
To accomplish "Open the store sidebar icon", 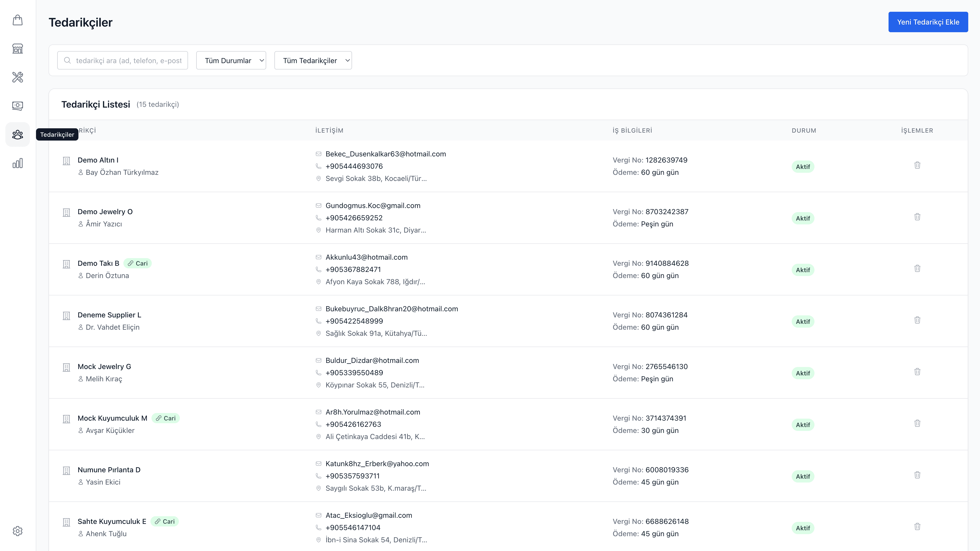I will click(17, 49).
